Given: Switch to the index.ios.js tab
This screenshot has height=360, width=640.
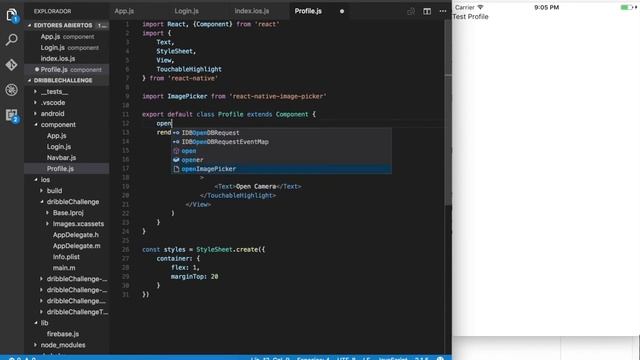Looking at the screenshot, I should (x=251, y=11).
